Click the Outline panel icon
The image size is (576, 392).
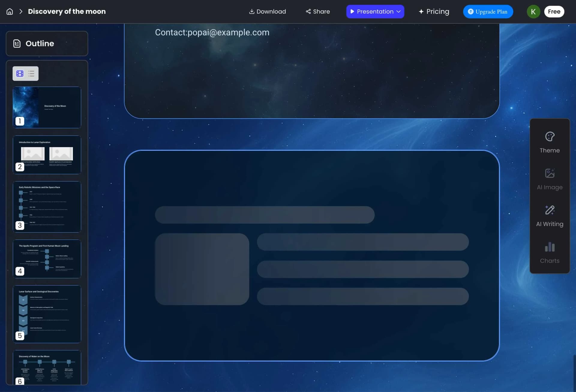coord(17,43)
